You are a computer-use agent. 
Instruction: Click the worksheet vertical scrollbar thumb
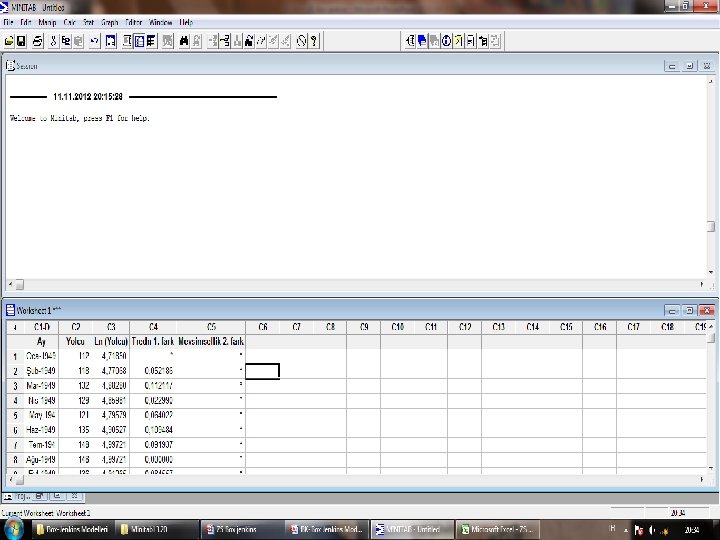click(x=711, y=338)
